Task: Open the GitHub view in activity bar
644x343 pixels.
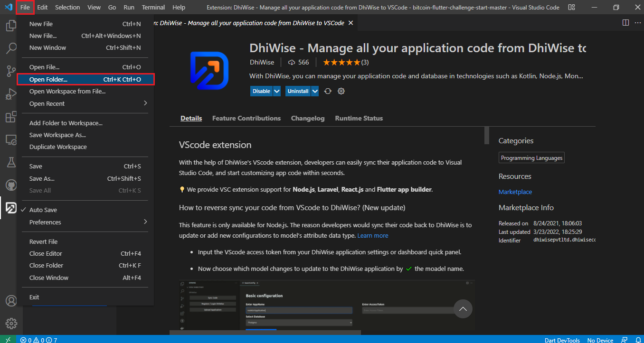Action: pos(11,185)
